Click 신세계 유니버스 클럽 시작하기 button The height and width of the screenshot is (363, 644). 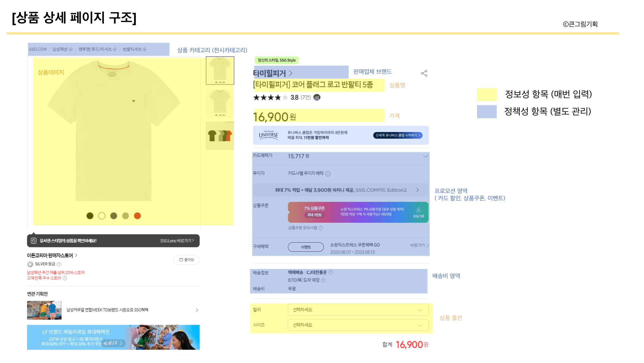point(398,135)
